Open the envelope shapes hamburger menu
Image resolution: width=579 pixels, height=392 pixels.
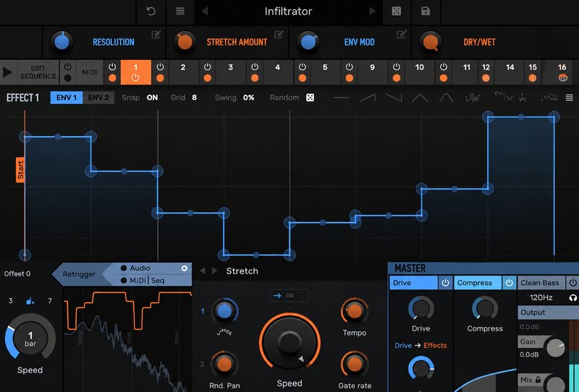coord(570,98)
